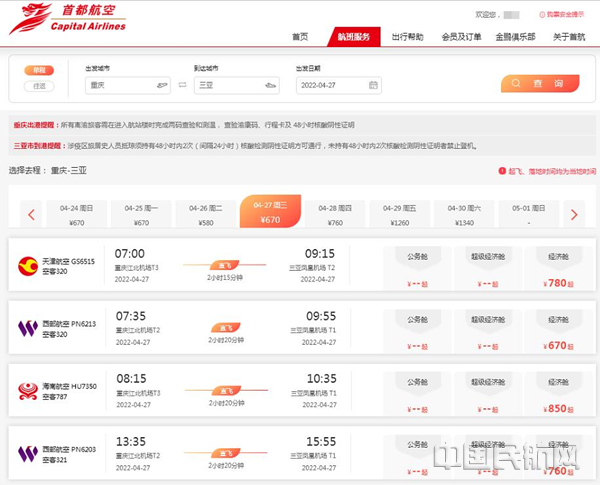Show earlier dates with left arrow
The width and height of the screenshot is (600, 485).
[x=31, y=214]
